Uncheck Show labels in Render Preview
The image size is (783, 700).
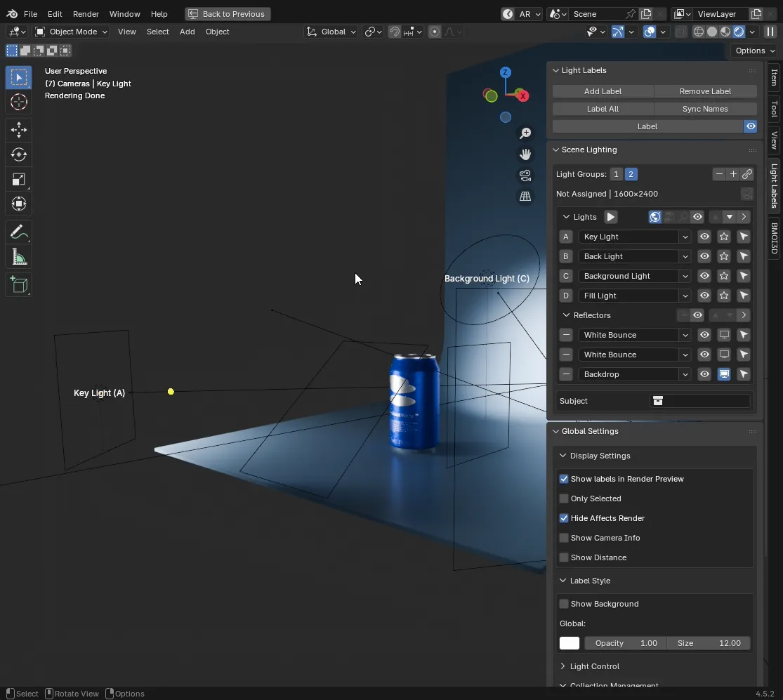pos(564,480)
